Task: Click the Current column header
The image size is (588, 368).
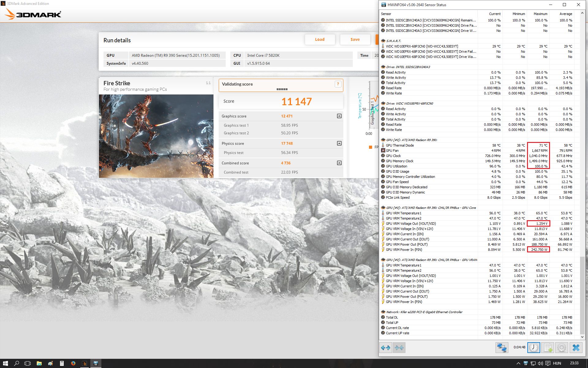Action: click(490, 14)
